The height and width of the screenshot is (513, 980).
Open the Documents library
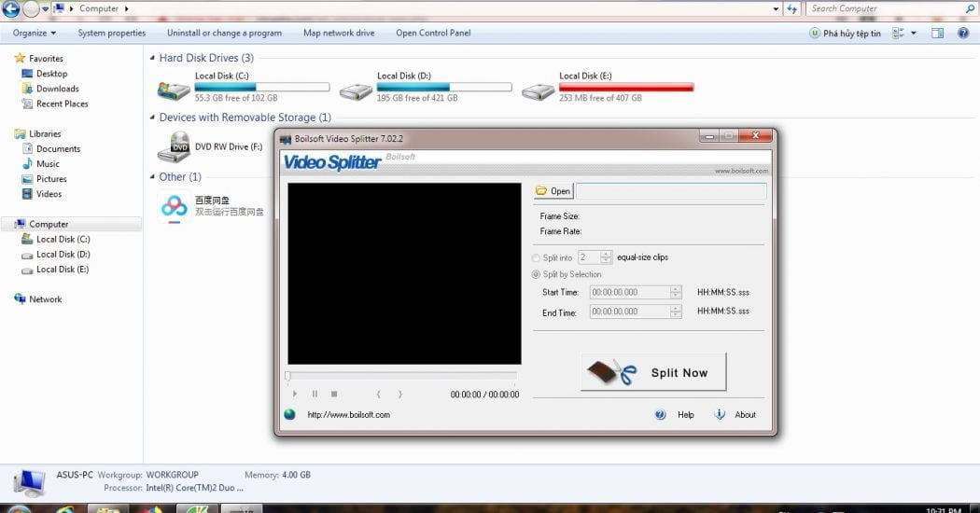[58, 148]
